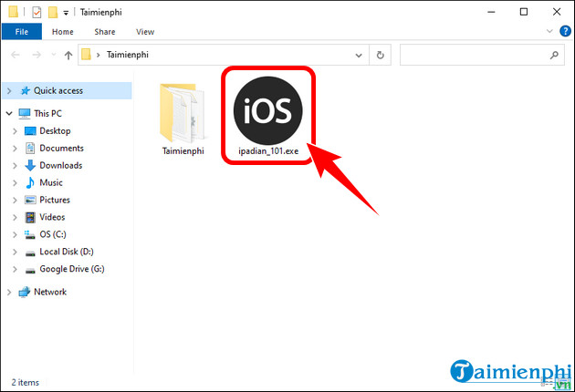Click the This PC computer icon
Image resolution: width=575 pixels, height=392 pixels.
(x=25, y=114)
